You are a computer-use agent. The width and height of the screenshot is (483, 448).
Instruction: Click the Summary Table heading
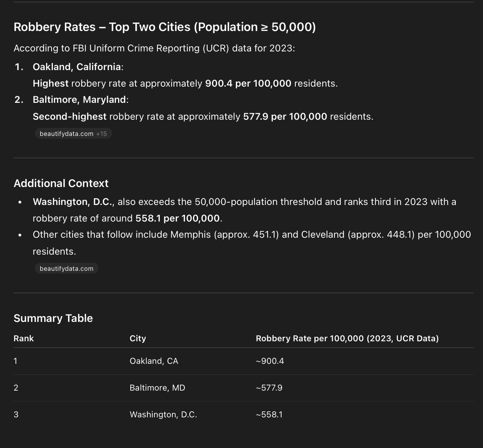pos(53,318)
